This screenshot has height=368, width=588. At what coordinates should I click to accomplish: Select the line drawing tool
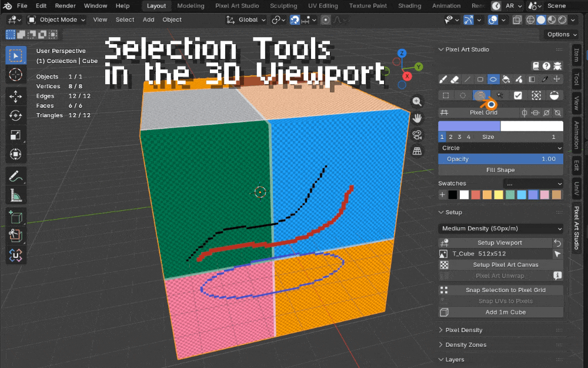467,79
